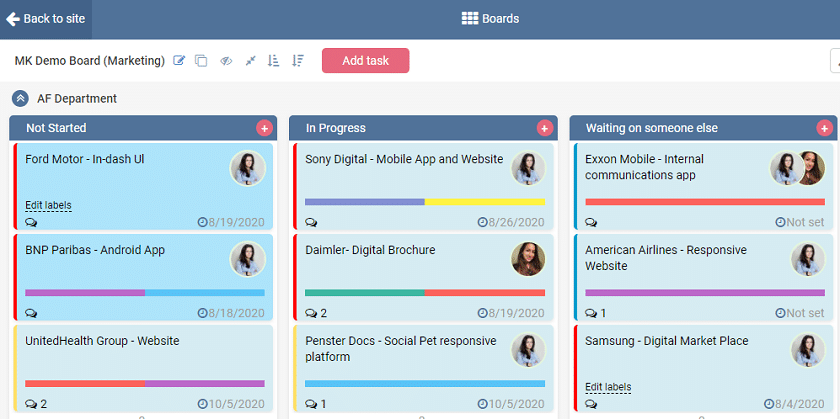Open comments icon on Daimler card
The image size is (840, 419).
pos(311,313)
